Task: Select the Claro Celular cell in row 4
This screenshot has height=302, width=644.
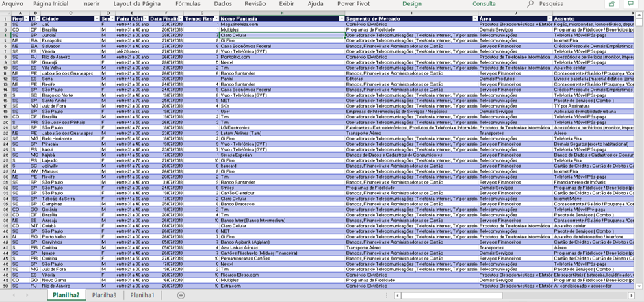Action: 282,36
